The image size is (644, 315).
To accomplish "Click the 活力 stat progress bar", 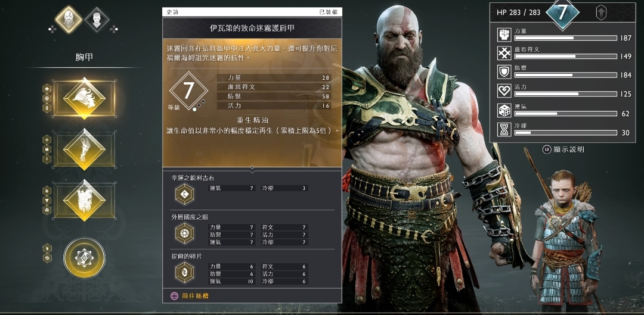I will 565,94.
